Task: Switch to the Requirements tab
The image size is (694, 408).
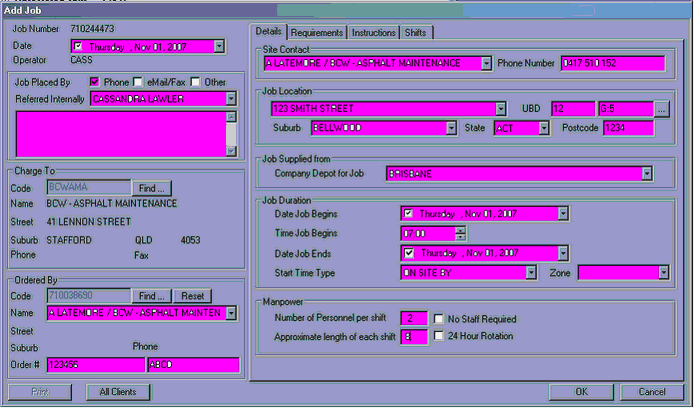Action: click(317, 33)
